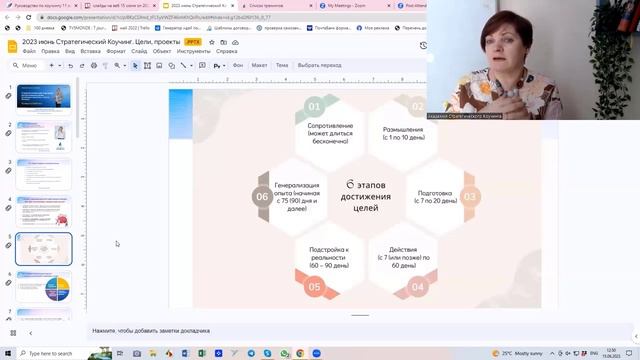The image size is (640, 360).
Task: Click the browser address bar
Action: pyautogui.click(x=233, y=18)
